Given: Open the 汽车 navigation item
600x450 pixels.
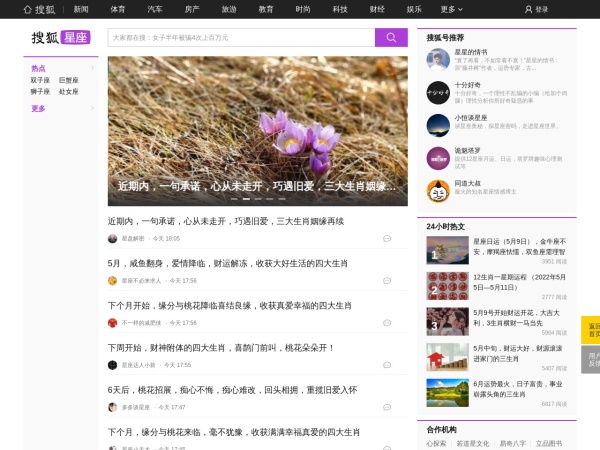Looking at the screenshot, I should tap(155, 9).
